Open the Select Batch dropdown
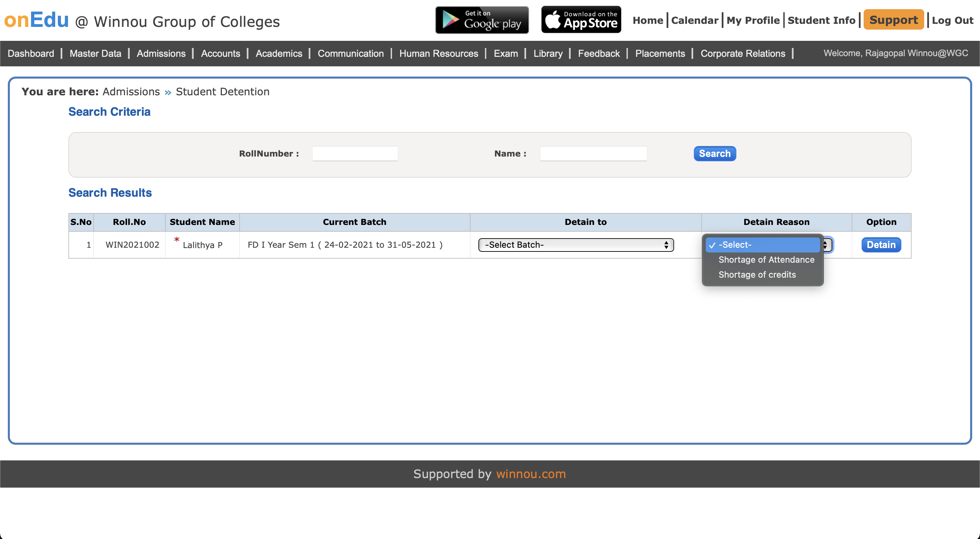The image size is (980, 539). [576, 245]
